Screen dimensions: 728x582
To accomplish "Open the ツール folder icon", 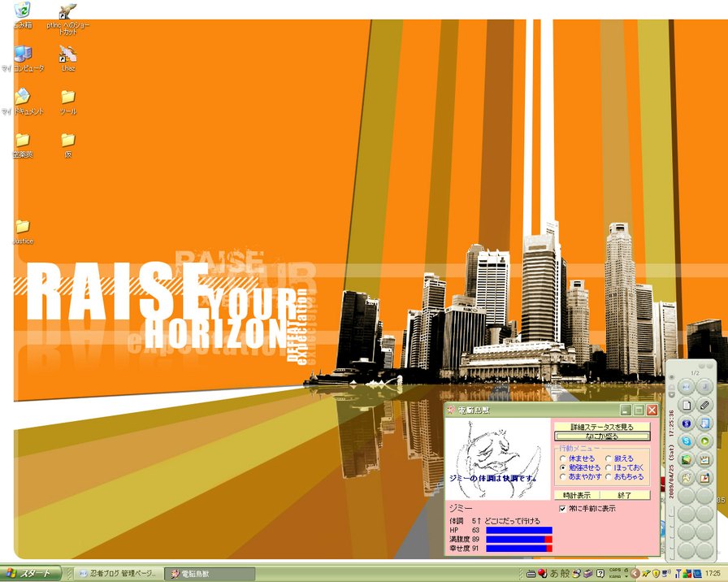I will pyautogui.click(x=67, y=102).
